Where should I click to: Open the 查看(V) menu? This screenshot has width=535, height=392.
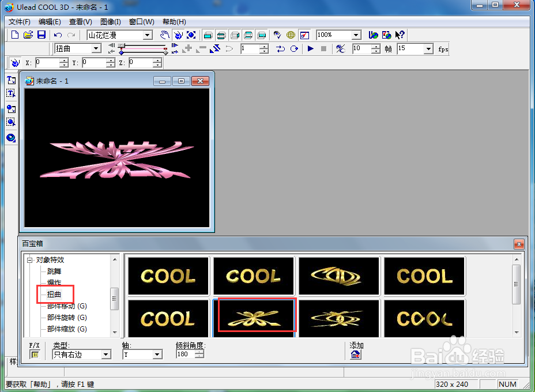pos(81,22)
